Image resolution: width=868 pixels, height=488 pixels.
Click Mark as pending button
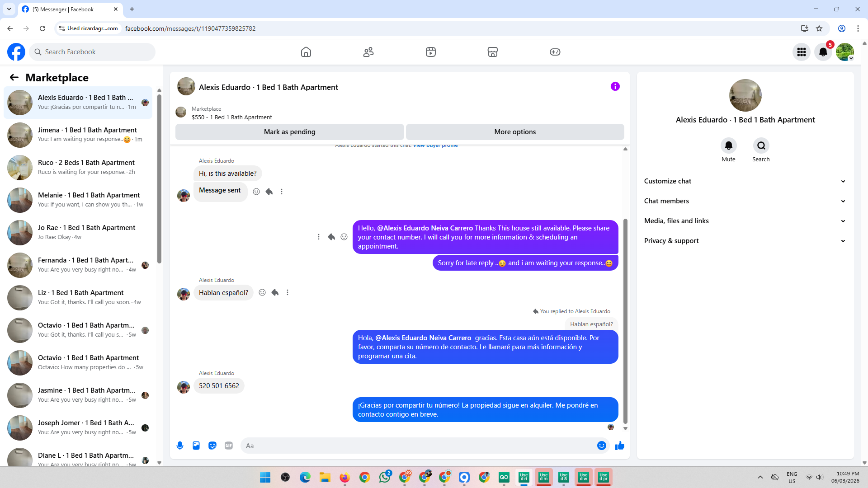(x=289, y=132)
